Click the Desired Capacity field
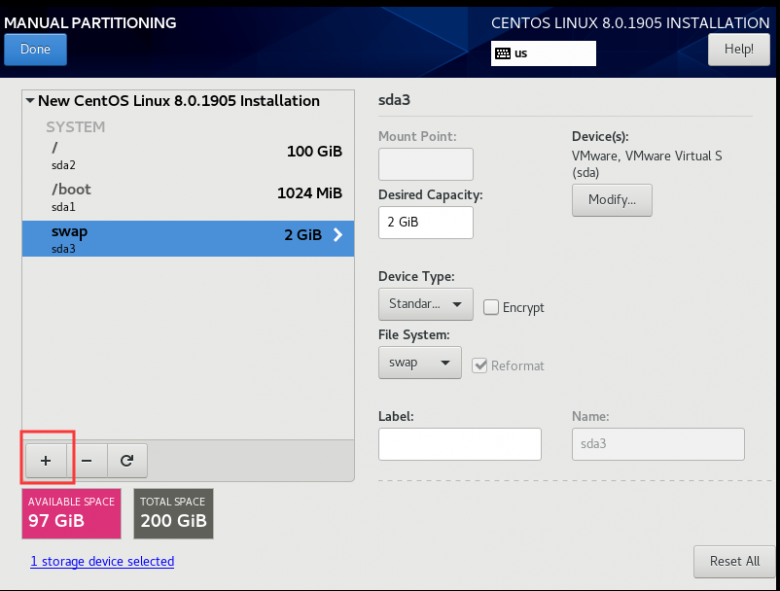Screen dimensions: 780x591 [426, 222]
